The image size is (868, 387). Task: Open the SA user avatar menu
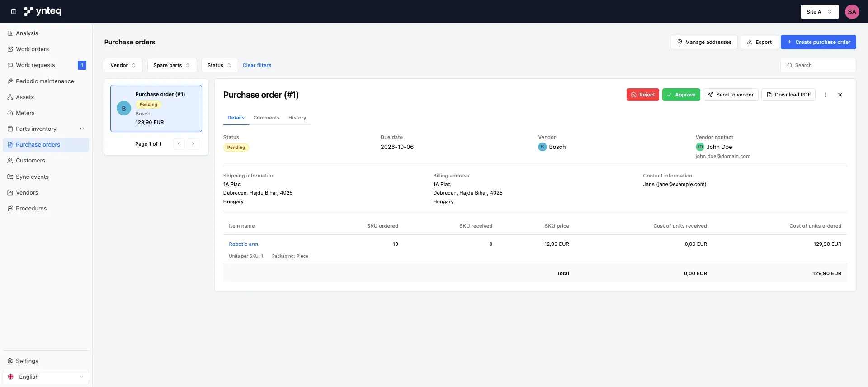(852, 12)
